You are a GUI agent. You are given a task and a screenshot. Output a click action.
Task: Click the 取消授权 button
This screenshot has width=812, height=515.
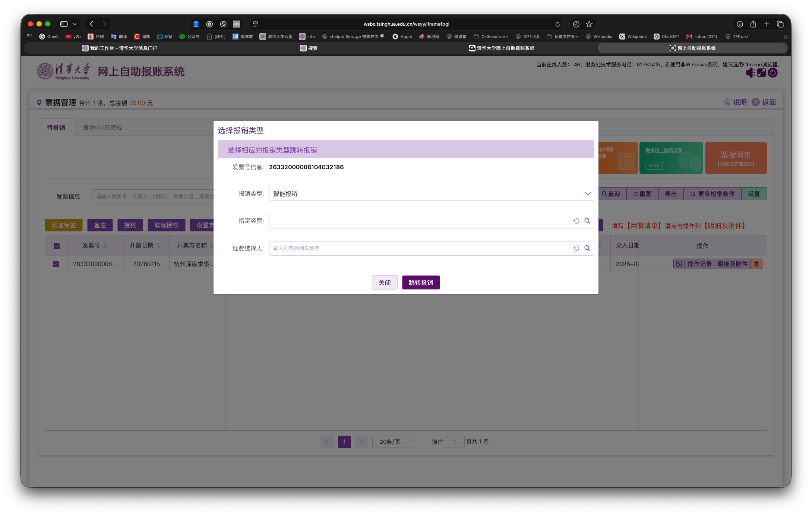[166, 225]
